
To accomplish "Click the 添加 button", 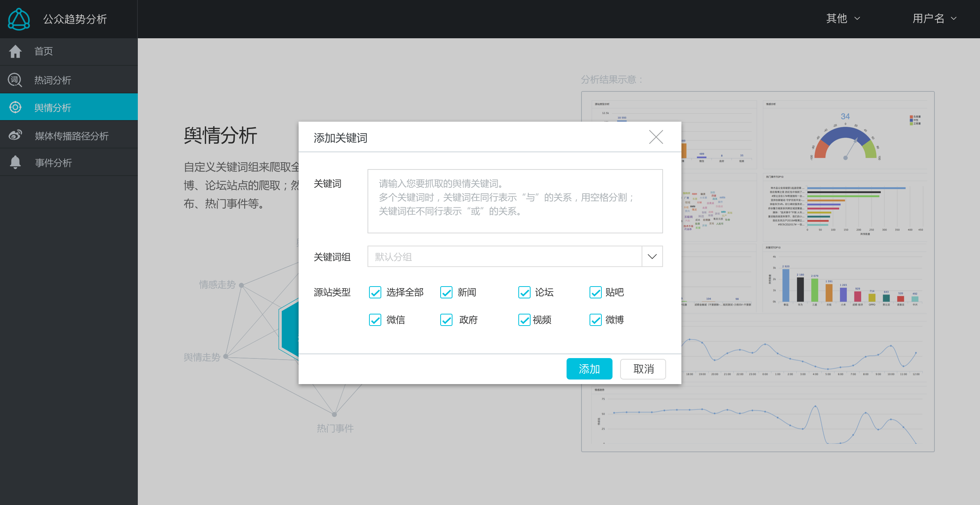I will [589, 369].
